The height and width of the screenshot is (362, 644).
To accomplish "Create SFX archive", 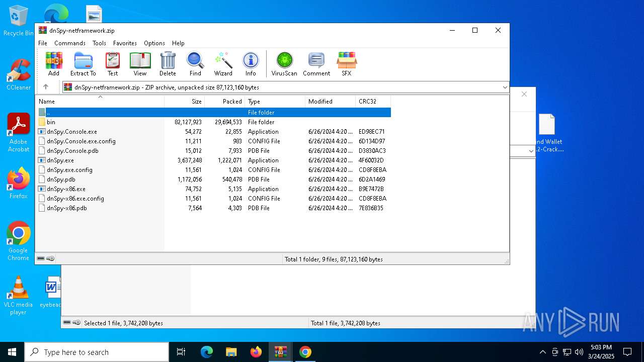I will coord(347,64).
